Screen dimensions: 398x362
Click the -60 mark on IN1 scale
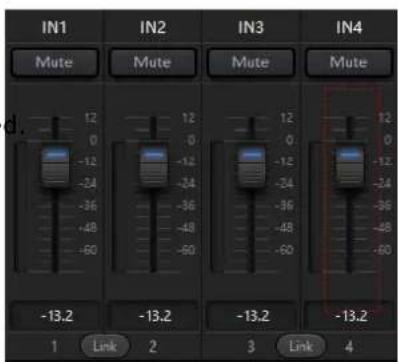coord(88,250)
